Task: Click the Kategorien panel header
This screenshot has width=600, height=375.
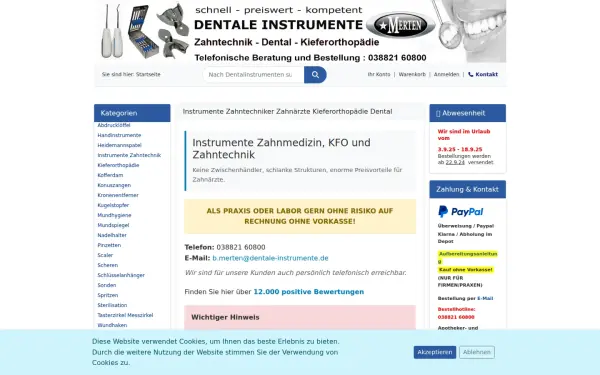Action: pyautogui.click(x=132, y=113)
